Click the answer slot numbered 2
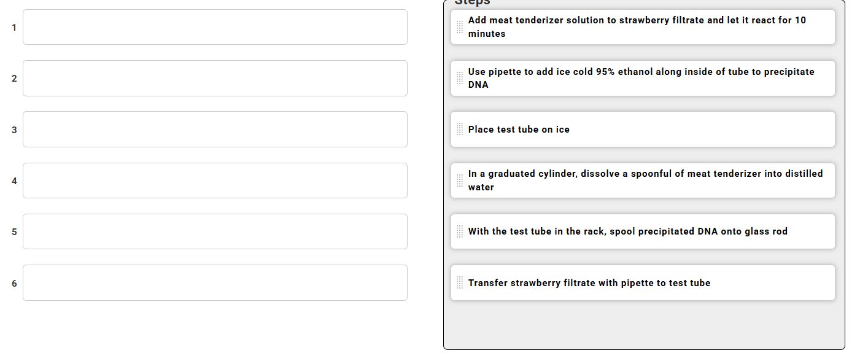The width and height of the screenshot is (868, 361). [215, 78]
